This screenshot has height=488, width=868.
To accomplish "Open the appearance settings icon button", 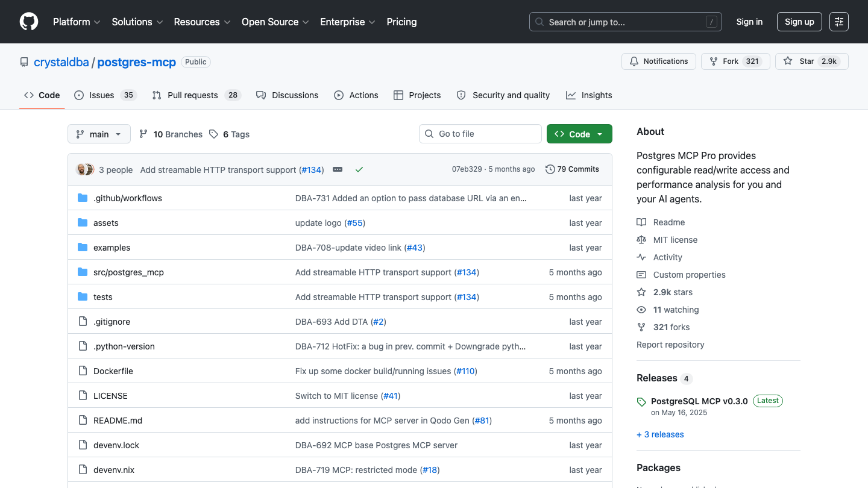I will pyautogui.click(x=838, y=22).
